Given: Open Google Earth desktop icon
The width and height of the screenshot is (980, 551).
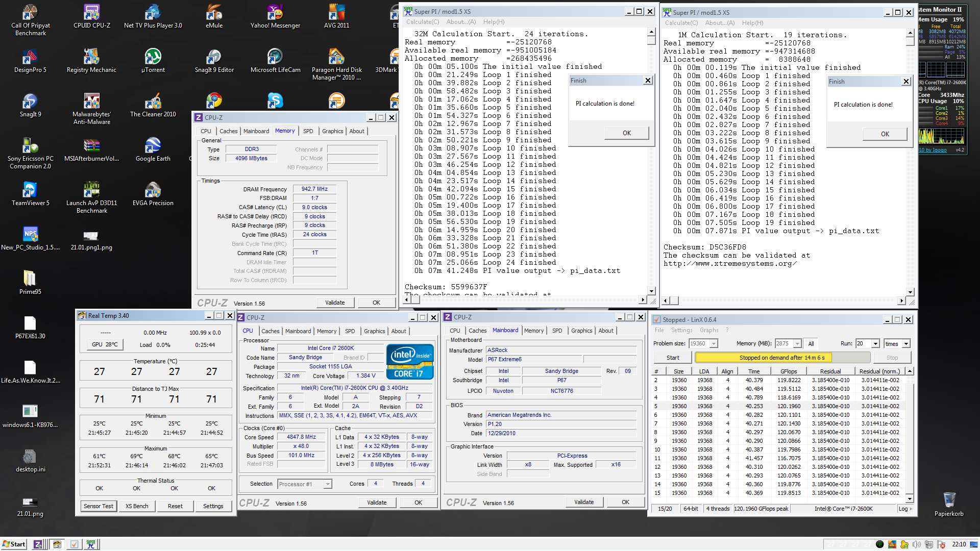Looking at the screenshot, I should pos(153,148).
